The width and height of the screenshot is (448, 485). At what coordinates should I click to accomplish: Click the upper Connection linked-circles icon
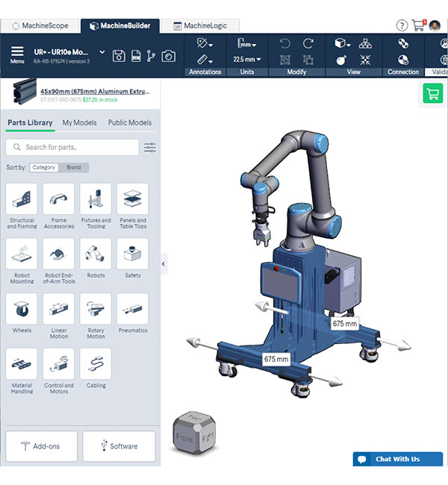(403, 43)
